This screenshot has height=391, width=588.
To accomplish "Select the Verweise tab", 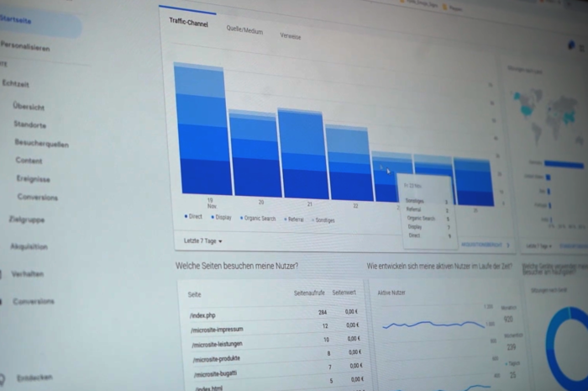I will click(291, 36).
